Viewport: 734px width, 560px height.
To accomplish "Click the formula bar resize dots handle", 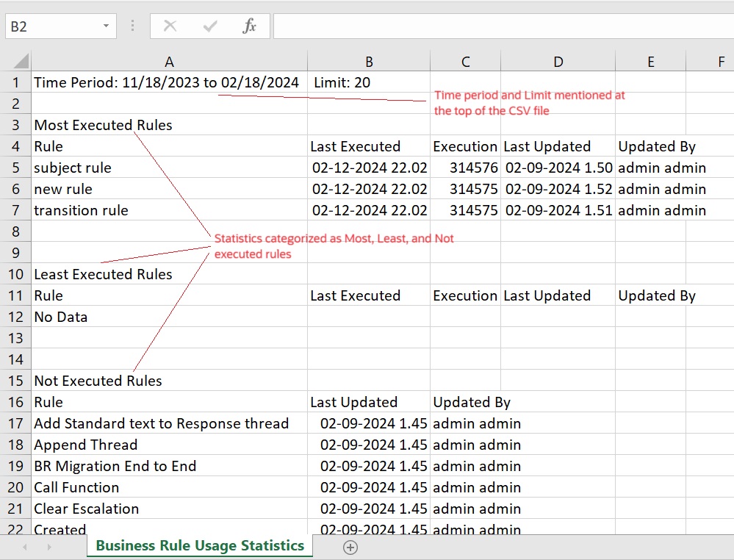I will [133, 26].
